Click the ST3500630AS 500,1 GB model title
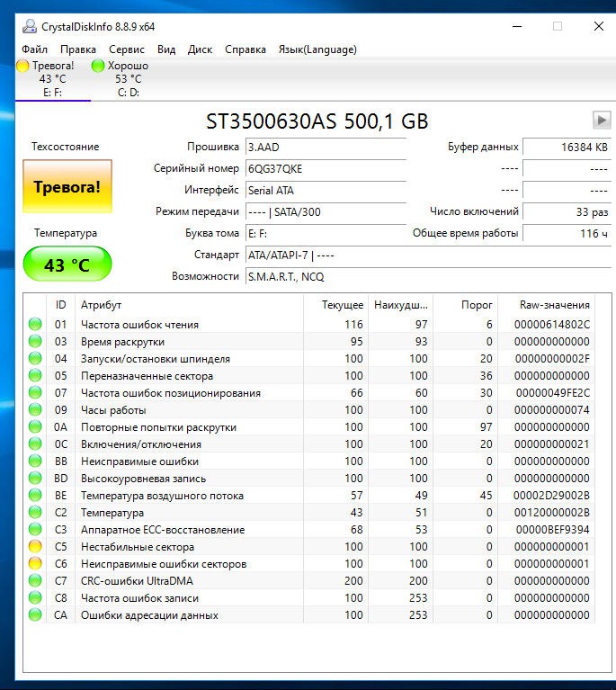Viewport: 616px width, 690px height. click(317, 121)
